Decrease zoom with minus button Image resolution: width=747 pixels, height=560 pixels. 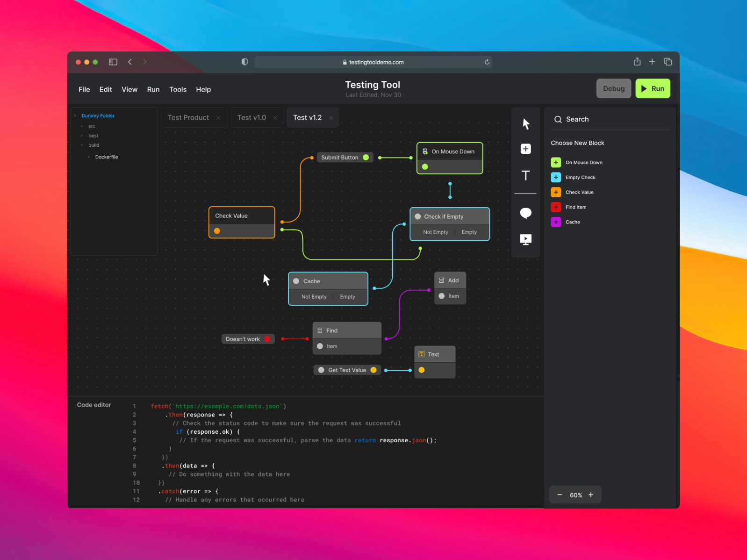(x=560, y=495)
